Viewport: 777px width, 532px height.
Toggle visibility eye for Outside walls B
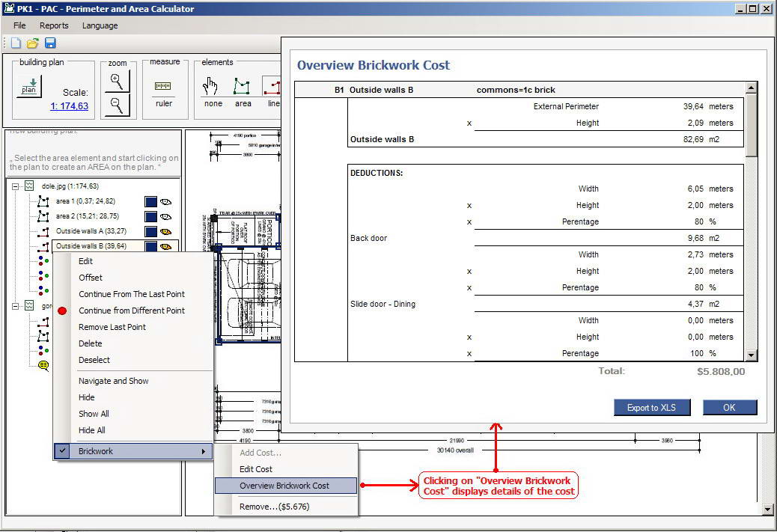click(165, 246)
